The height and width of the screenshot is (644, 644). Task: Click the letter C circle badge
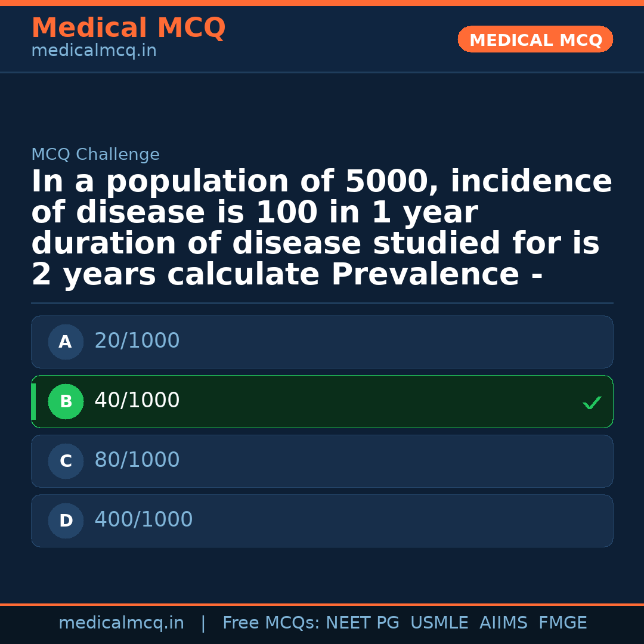click(x=66, y=462)
